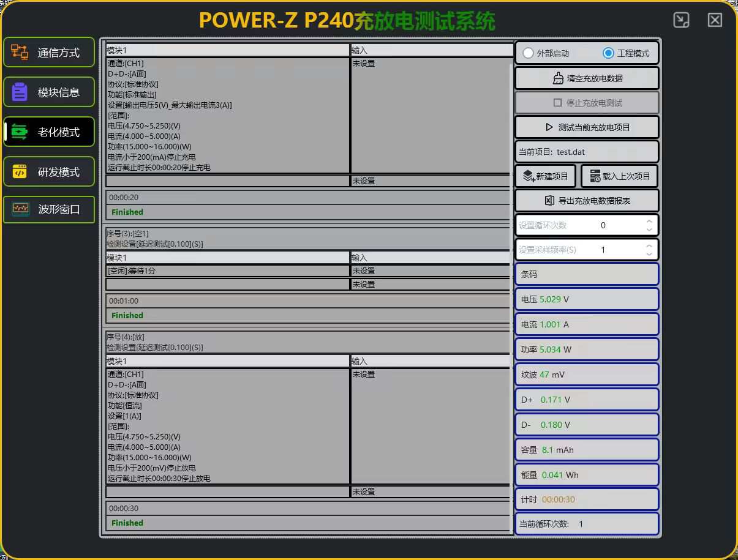Click the 电流 1.001 A readout
This screenshot has height=560, width=738.
[587, 324]
